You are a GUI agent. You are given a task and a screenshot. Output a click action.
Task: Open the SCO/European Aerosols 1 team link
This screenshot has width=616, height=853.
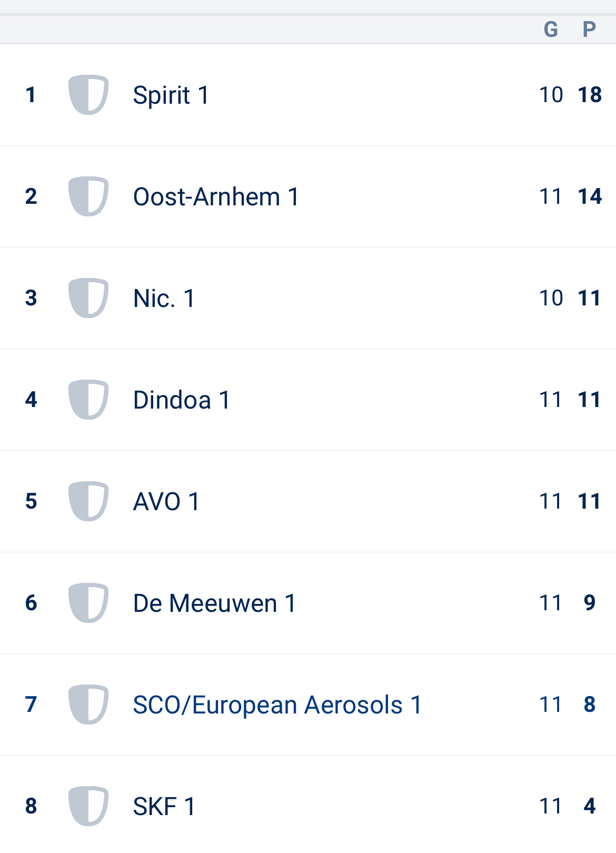point(277,705)
